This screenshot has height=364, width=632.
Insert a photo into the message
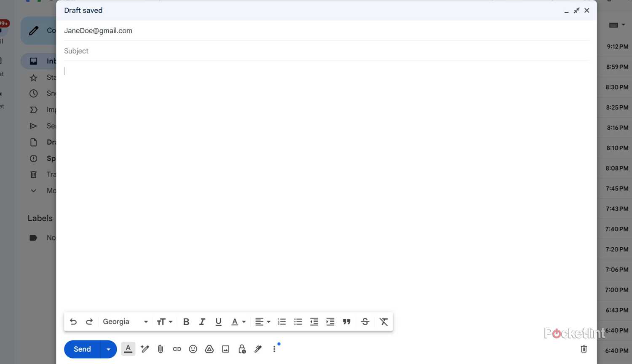point(225,349)
